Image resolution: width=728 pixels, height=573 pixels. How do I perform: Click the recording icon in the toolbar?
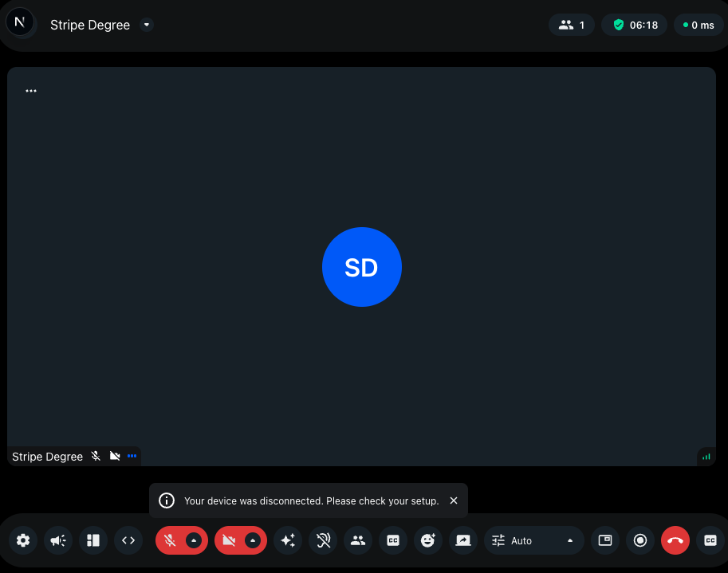click(x=639, y=540)
